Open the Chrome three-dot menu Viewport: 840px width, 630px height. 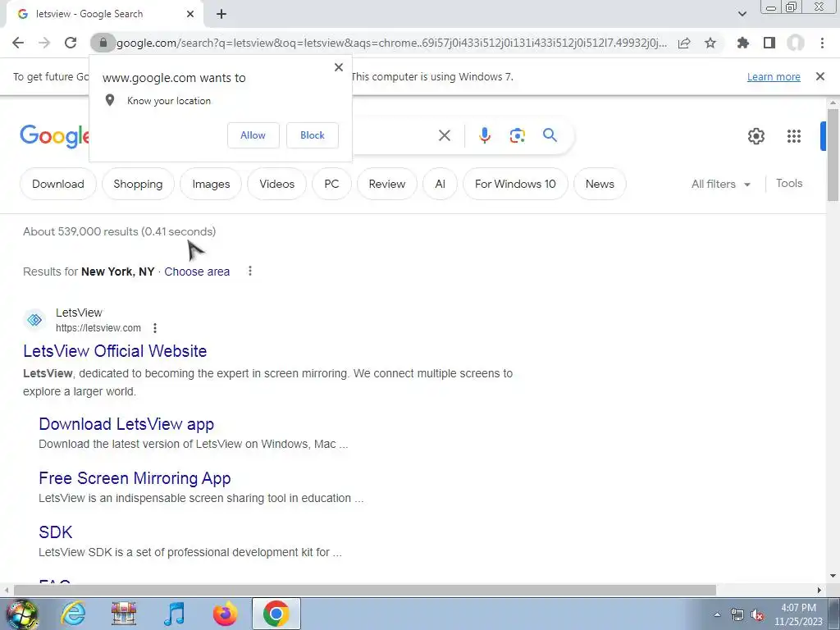[x=822, y=43]
